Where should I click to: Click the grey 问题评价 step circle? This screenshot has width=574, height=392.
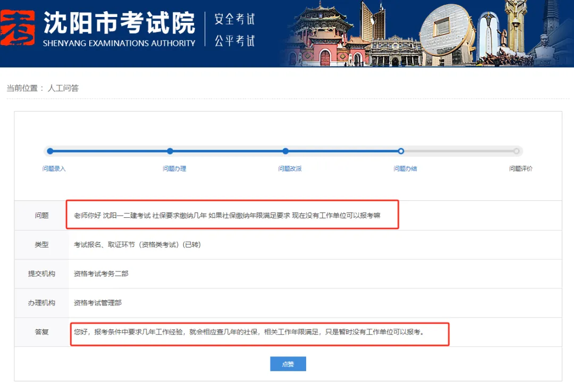pyautogui.click(x=516, y=151)
